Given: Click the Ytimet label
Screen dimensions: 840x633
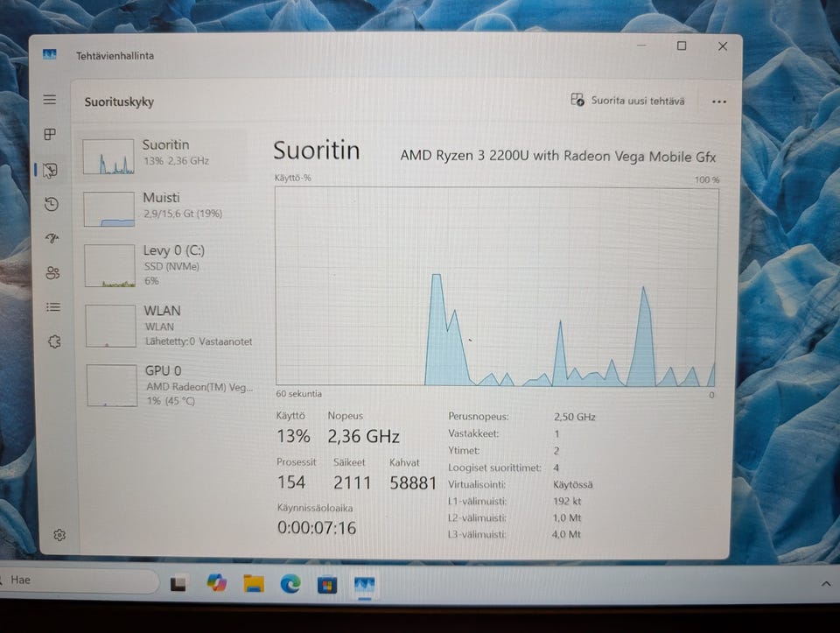Looking at the screenshot, I should click(x=464, y=451).
